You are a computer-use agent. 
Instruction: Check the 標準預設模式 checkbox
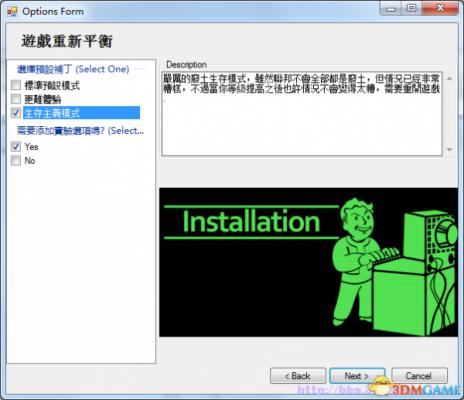click(16, 85)
